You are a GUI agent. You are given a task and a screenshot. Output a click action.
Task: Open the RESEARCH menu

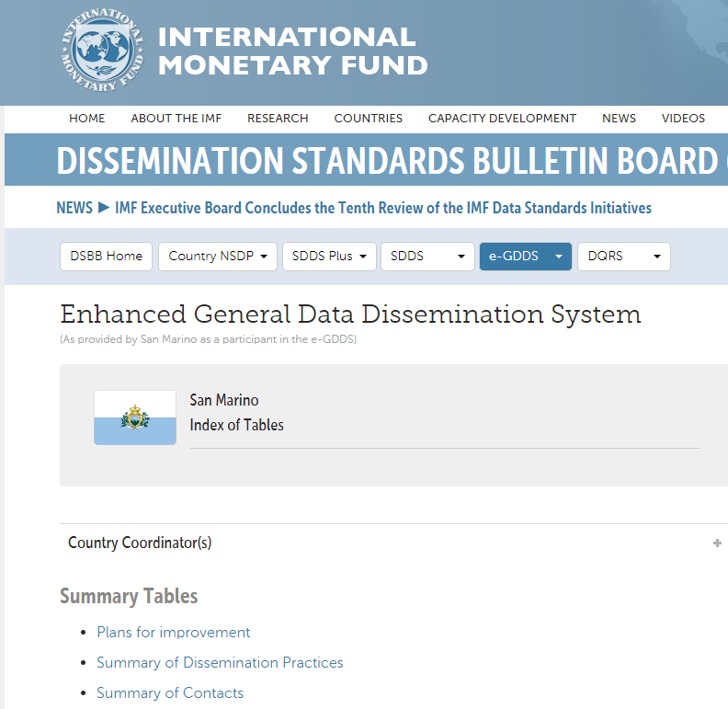pyautogui.click(x=278, y=119)
